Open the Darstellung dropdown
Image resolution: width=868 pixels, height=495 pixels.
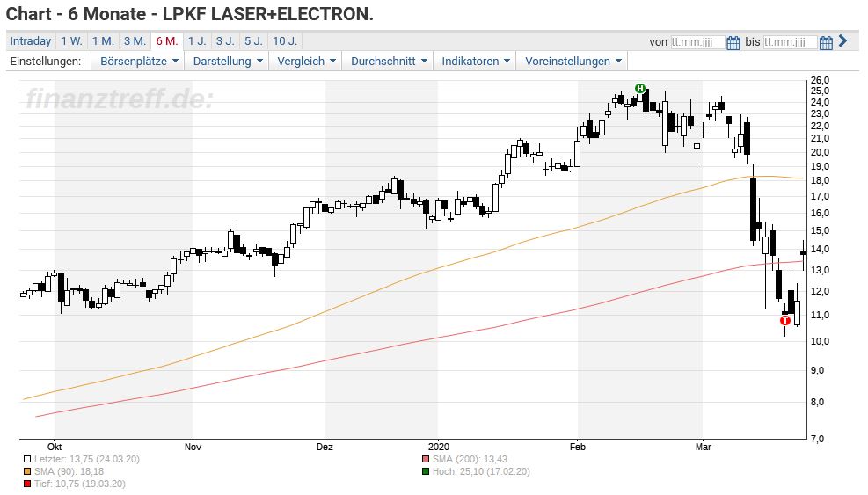point(228,61)
